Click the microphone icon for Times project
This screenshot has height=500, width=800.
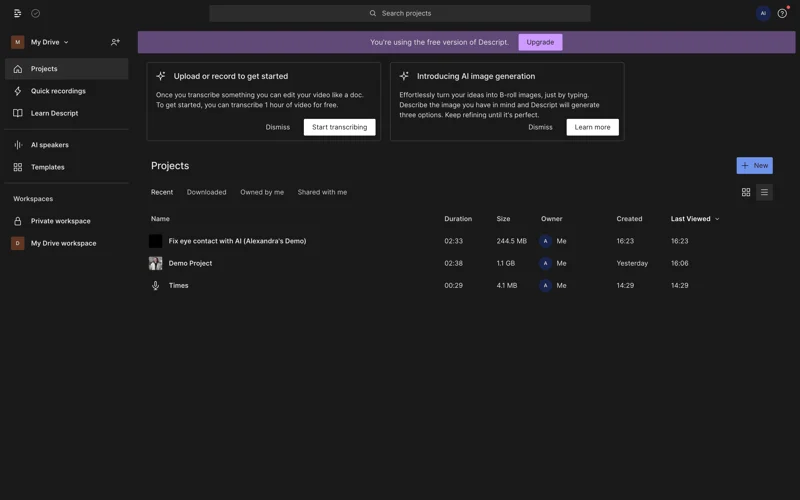point(156,286)
